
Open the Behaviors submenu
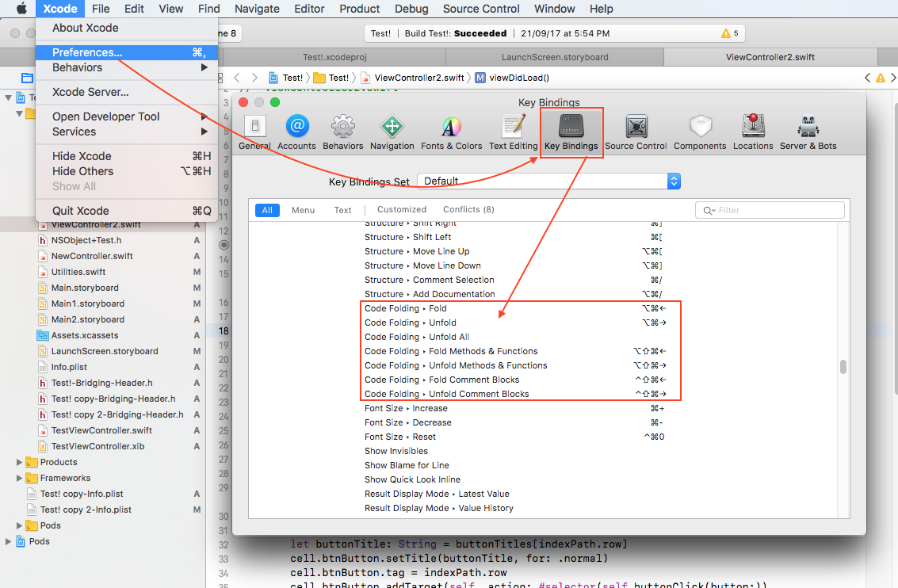[127, 67]
